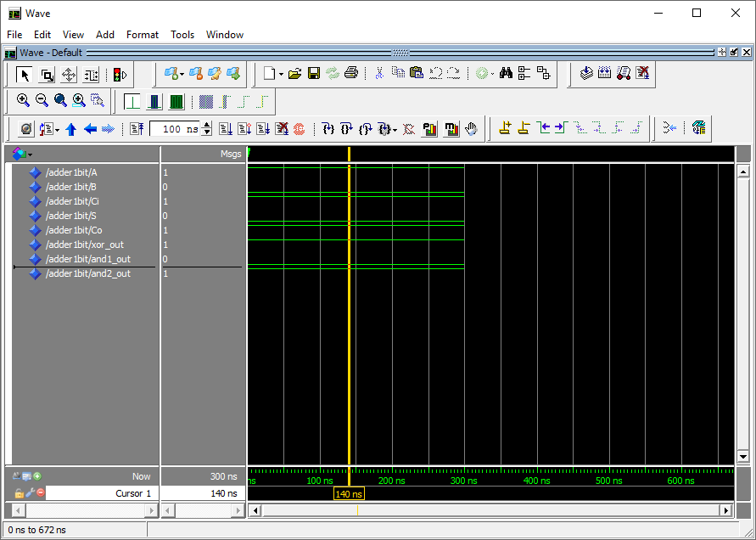Jump to previous transition green arrow
The image size is (756, 540).
pos(543,128)
